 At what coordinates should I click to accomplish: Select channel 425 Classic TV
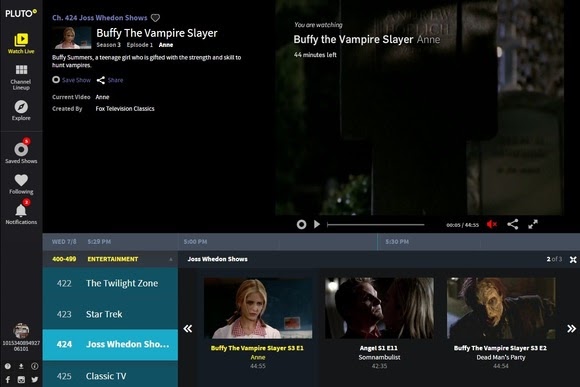(x=110, y=374)
